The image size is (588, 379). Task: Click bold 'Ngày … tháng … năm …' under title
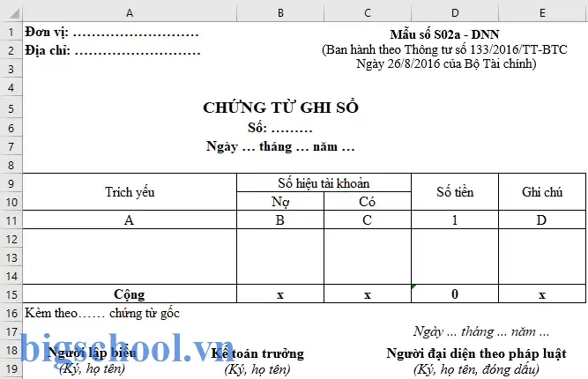(x=280, y=146)
